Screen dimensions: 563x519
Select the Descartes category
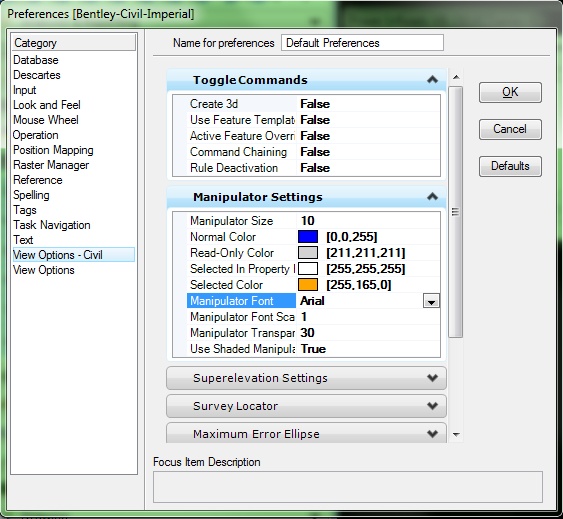[37, 75]
